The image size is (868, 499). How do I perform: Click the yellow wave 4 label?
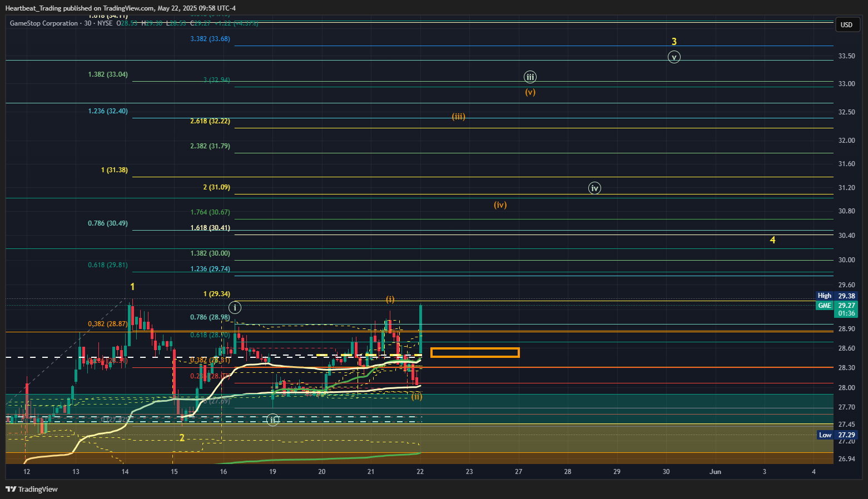(772, 240)
